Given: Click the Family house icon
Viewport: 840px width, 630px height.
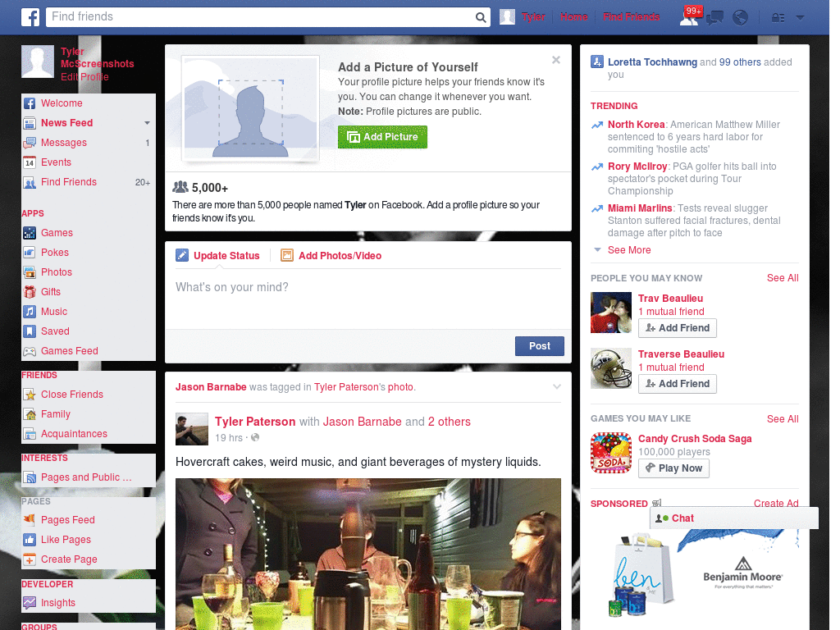Looking at the screenshot, I should 30,414.
